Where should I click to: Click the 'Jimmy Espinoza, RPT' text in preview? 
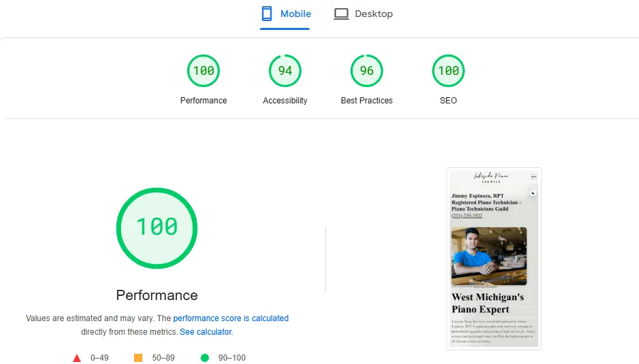click(478, 196)
